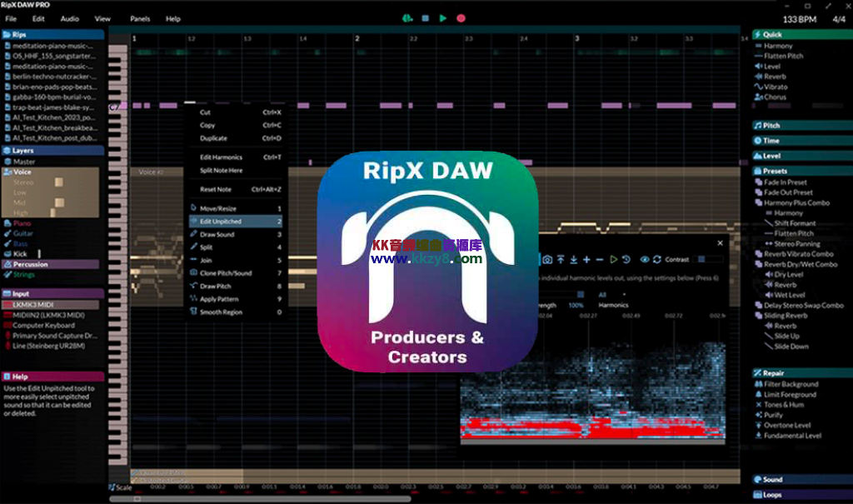The height and width of the screenshot is (504, 853).
Task: Select the Draw Pitch tool
Action: 236,287
